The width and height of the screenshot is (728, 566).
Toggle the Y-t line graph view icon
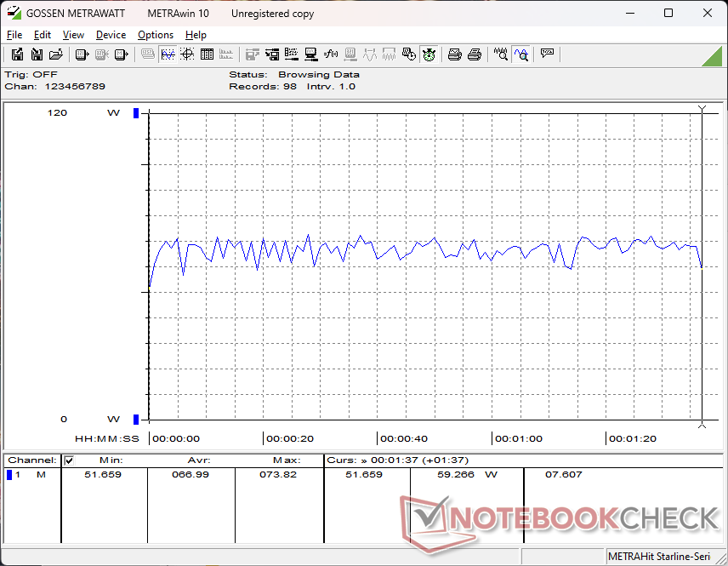pos(168,54)
